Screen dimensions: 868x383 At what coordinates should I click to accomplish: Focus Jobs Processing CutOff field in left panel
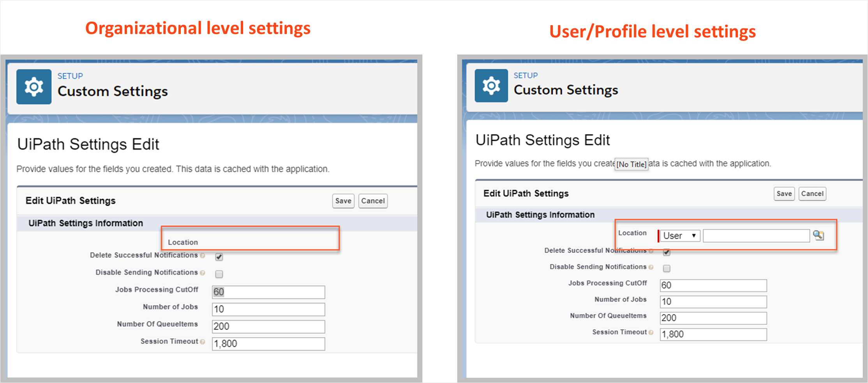(268, 292)
